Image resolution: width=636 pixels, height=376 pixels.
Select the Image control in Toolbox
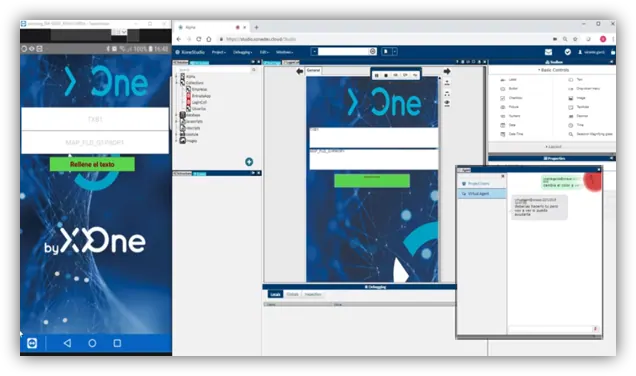point(577,98)
